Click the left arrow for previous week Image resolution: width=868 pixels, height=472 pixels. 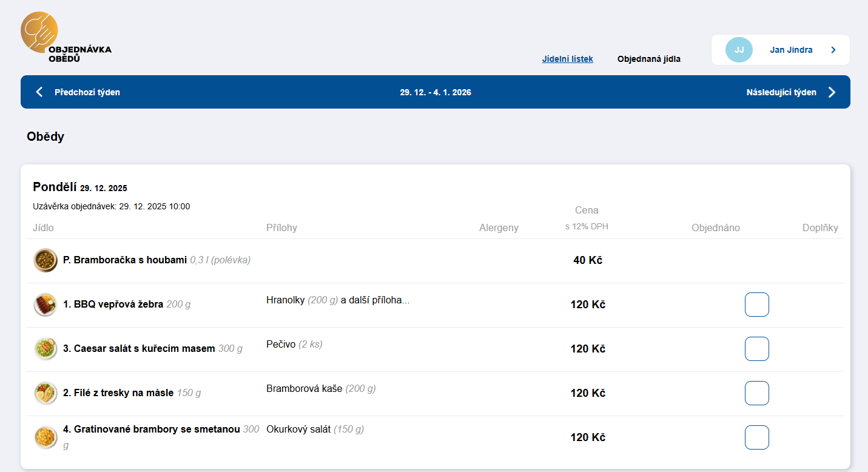(39, 92)
